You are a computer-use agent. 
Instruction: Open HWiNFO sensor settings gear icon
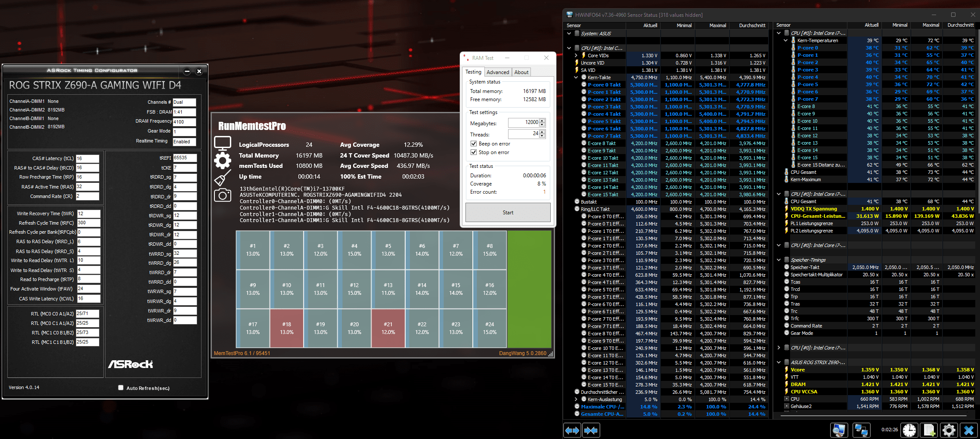[x=949, y=430]
